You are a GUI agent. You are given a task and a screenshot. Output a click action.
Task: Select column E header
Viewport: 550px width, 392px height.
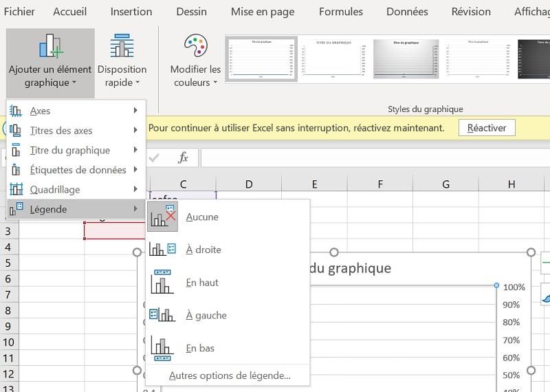coord(314,184)
